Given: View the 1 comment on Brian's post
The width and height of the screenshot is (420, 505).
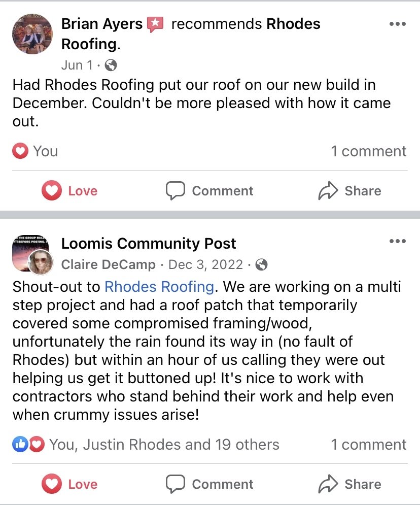Looking at the screenshot, I should 368,151.
